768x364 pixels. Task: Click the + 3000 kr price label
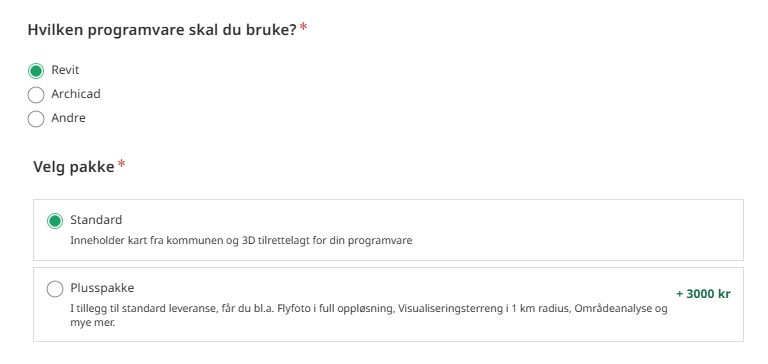[703, 294]
